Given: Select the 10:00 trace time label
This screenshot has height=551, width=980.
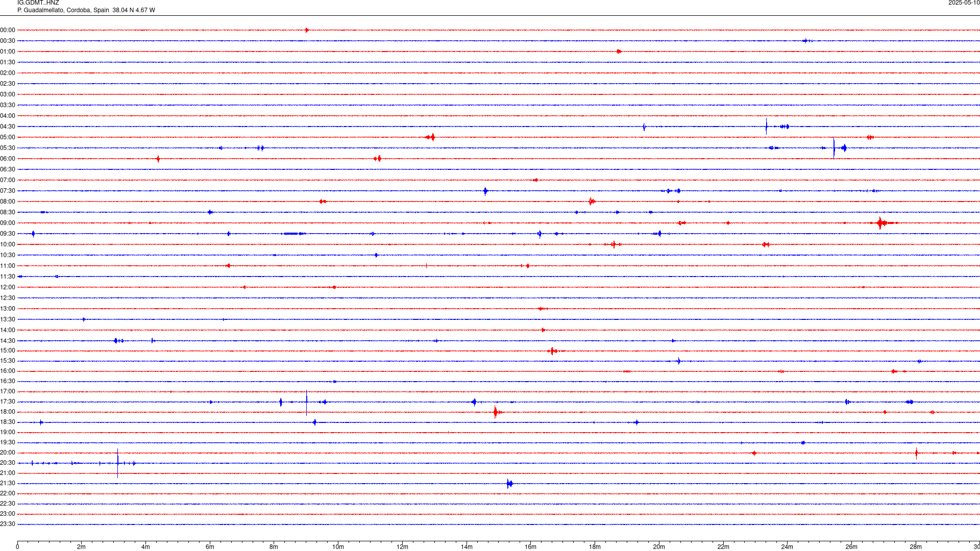Looking at the screenshot, I should (x=8, y=244).
